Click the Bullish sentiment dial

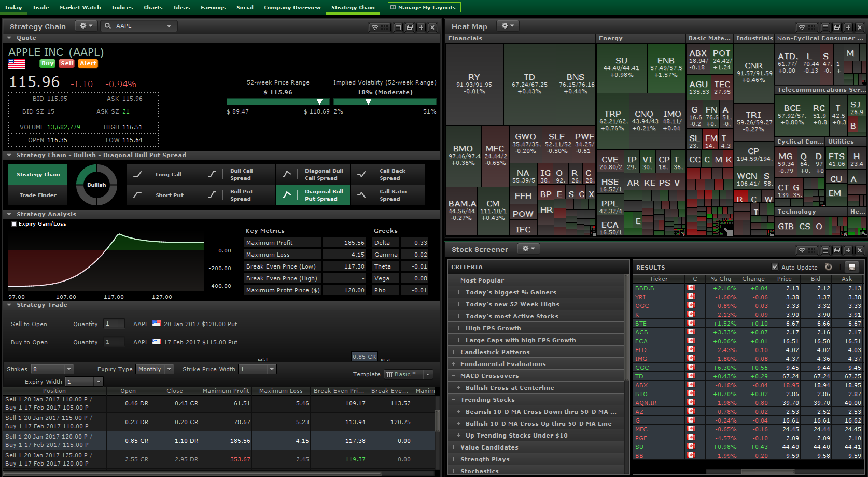[96, 185]
